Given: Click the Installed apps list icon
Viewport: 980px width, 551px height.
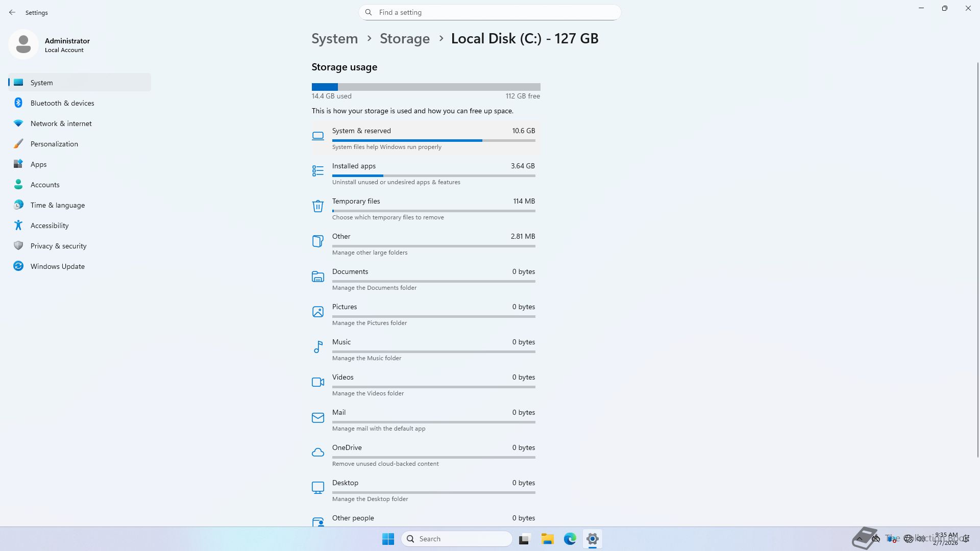Looking at the screenshot, I should [x=317, y=171].
